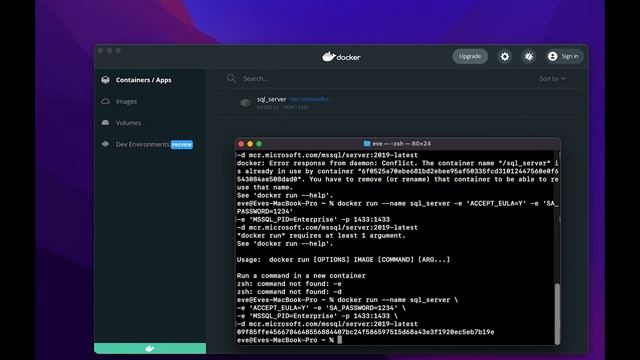Click the Images cloud icon in sidebar
Screen dimensions: 640x360
pos(105,101)
